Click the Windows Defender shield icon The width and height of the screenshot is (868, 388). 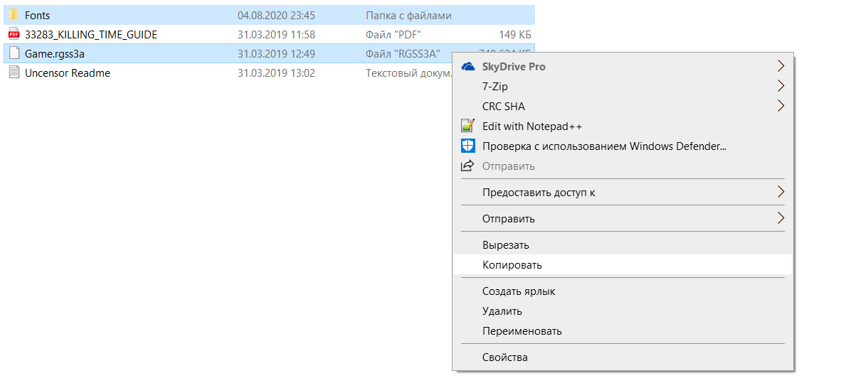[x=467, y=146]
